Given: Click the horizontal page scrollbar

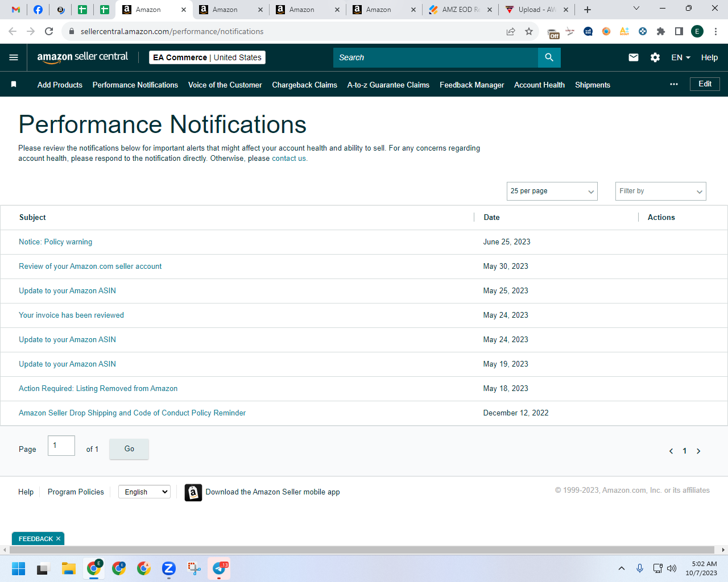Looking at the screenshot, I should click(x=362, y=550).
